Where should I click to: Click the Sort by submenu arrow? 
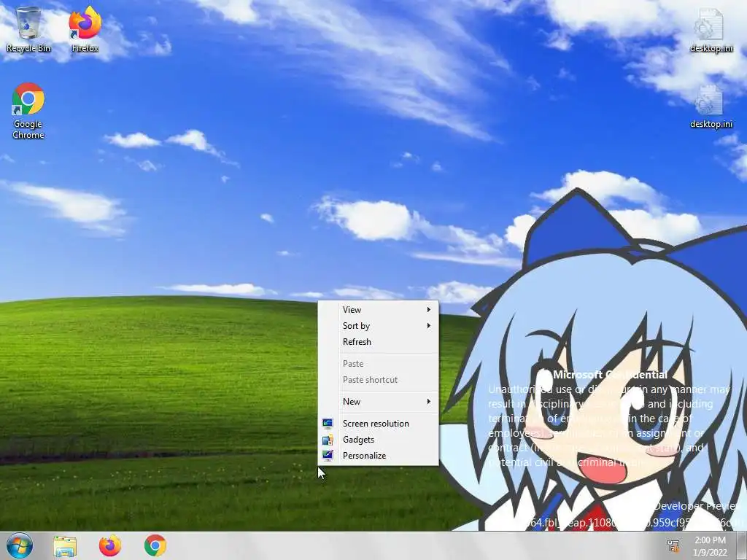pos(429,326)
